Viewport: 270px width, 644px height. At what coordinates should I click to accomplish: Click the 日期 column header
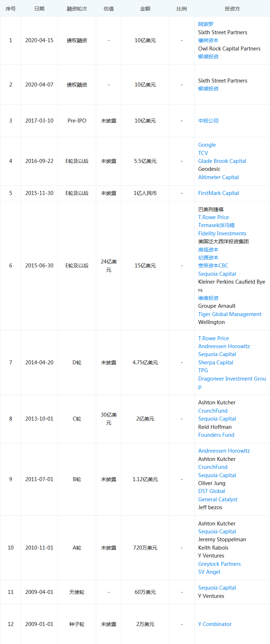pos(39,9)
